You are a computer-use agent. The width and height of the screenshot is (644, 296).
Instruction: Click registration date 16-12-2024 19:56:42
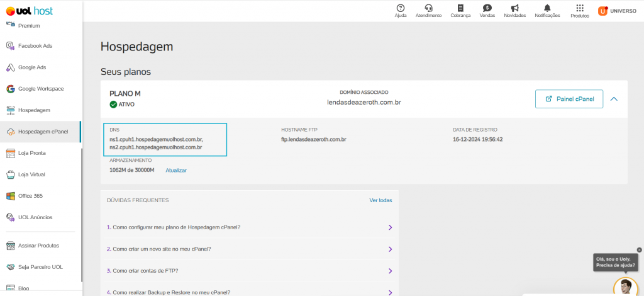pos(478,139)
